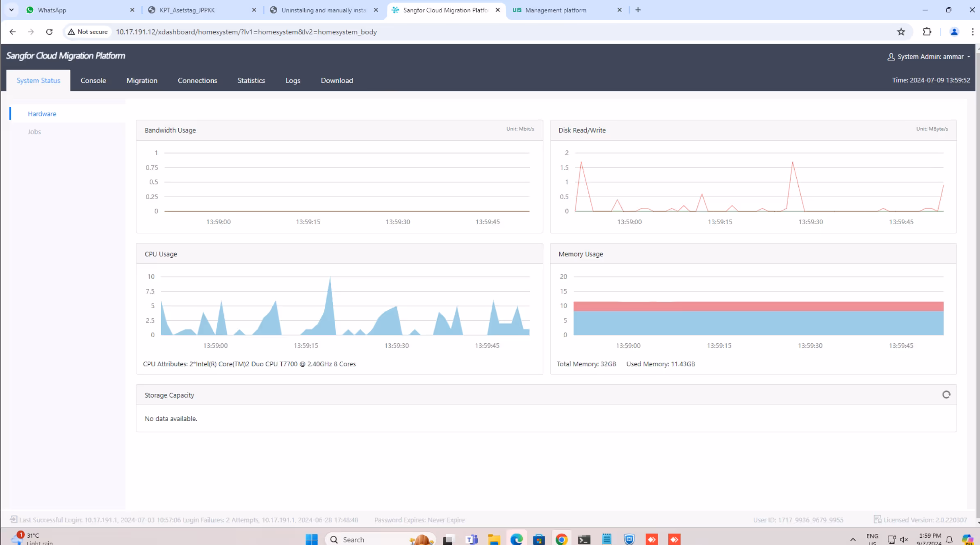
Task: Open the Statistics tab
Action: 251,80
